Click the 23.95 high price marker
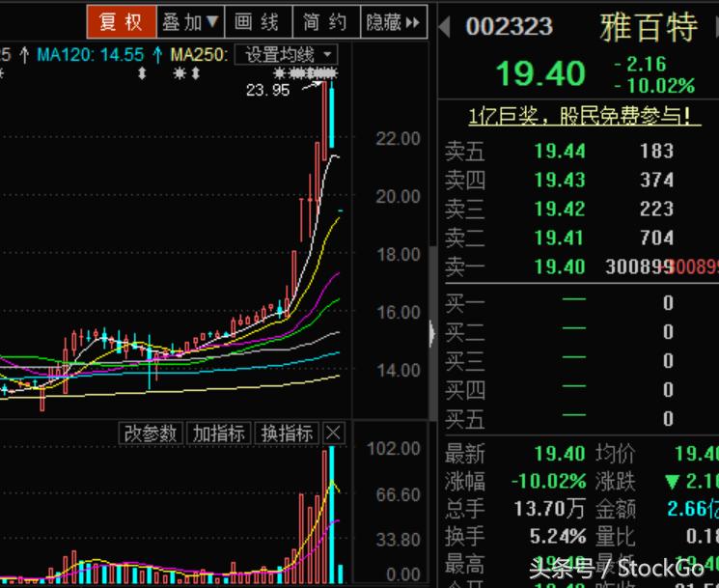719x588 pixels. [x=267, y=90]
